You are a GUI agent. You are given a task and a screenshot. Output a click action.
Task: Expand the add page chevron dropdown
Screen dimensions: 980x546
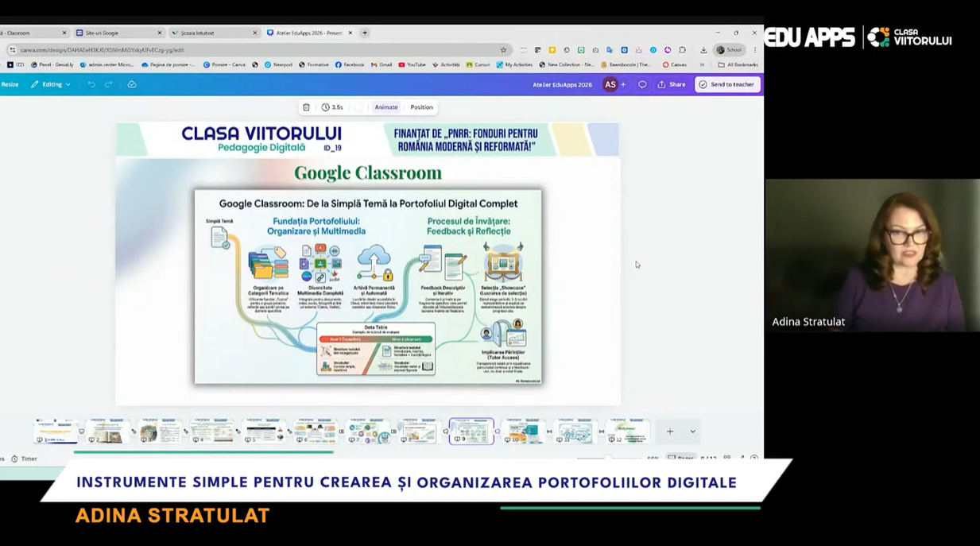click(692, 432)
